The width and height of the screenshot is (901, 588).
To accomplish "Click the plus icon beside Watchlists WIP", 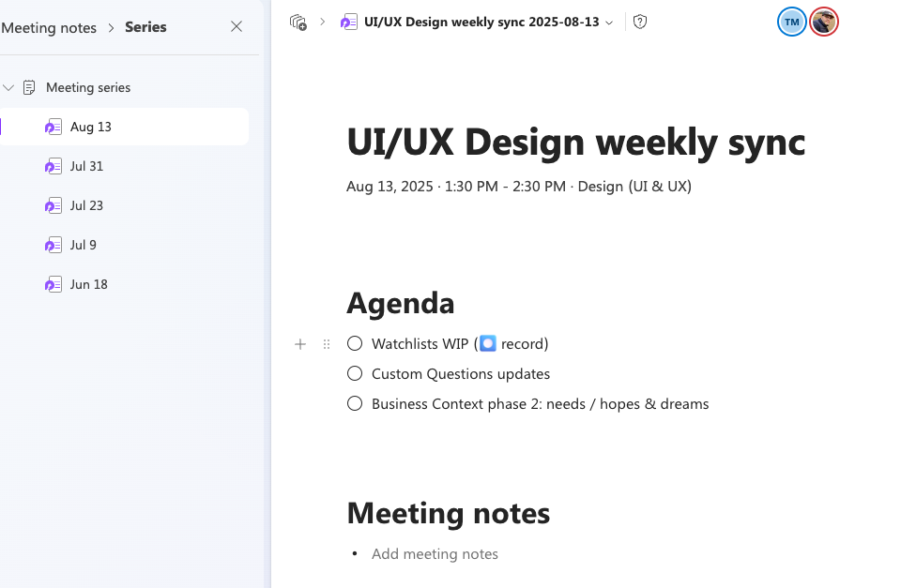I will point(300,344).
